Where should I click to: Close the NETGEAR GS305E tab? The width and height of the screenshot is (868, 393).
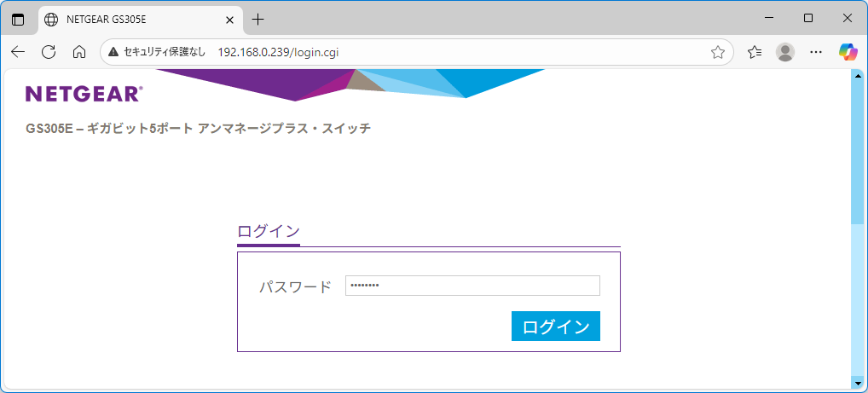click(x=229, y=19)
